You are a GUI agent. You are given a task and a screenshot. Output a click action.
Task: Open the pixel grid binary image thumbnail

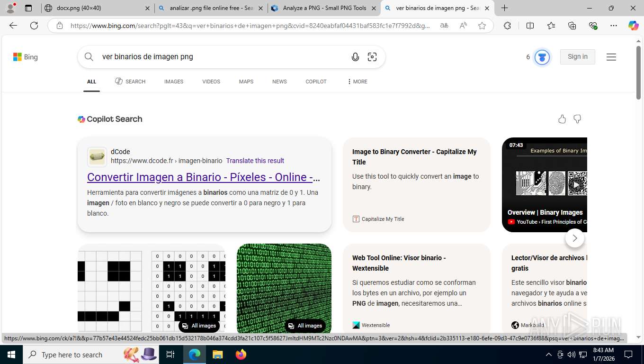coord(152,288)
